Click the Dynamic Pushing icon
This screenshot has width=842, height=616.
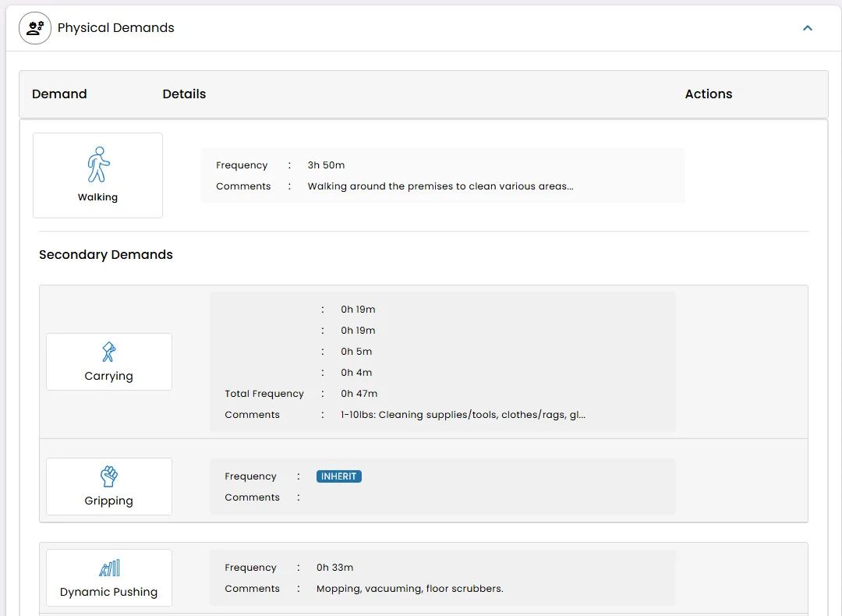pos(109,568)
